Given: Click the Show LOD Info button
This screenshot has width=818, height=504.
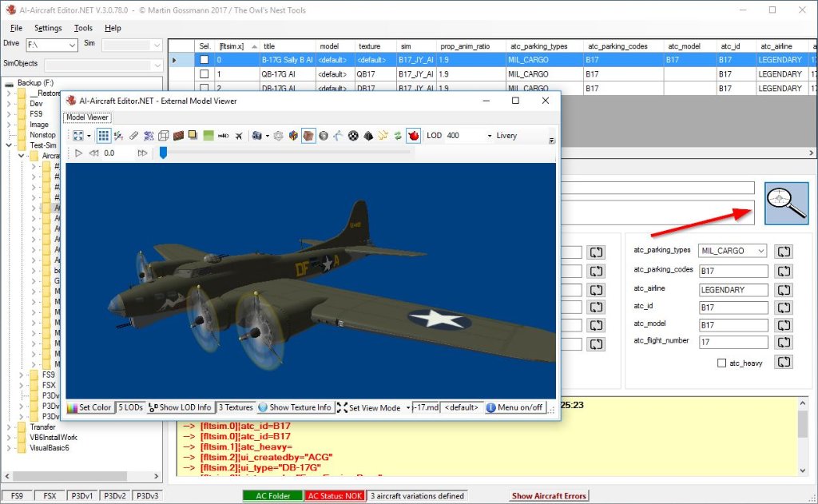Looking at the screenshot, I should 181,407.
